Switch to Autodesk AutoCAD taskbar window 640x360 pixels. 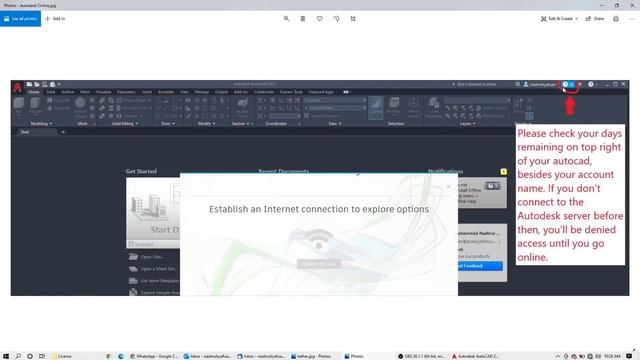point(476,356)
